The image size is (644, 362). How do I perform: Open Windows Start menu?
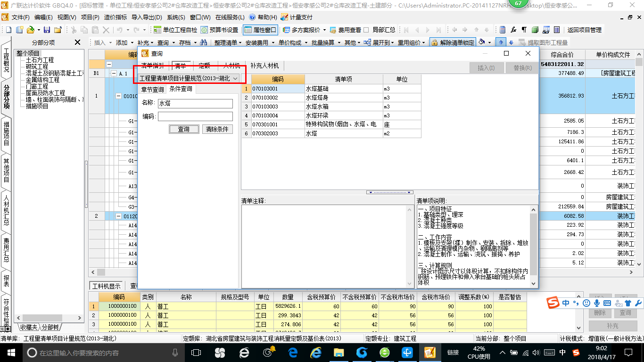click(11, 352)
